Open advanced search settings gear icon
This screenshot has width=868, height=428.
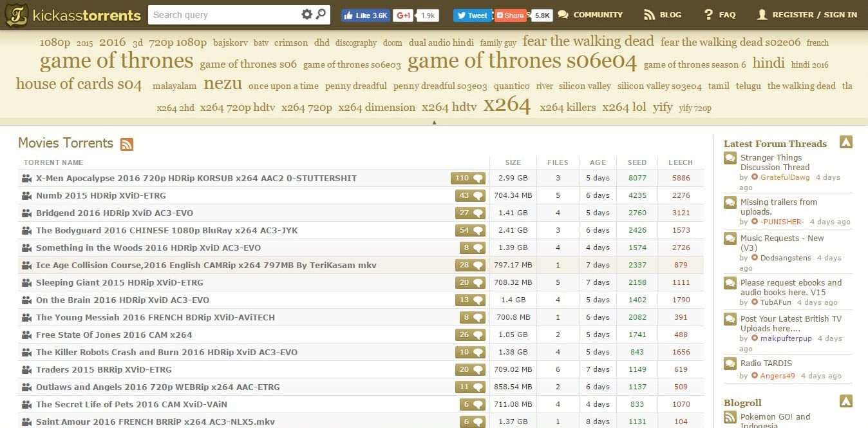(307, 15)
